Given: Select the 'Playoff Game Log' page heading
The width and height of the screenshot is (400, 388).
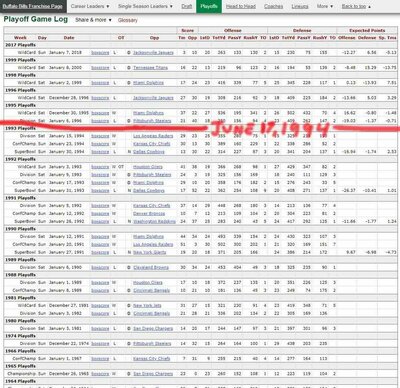Looking at the screenshot, I should (36, 19).
